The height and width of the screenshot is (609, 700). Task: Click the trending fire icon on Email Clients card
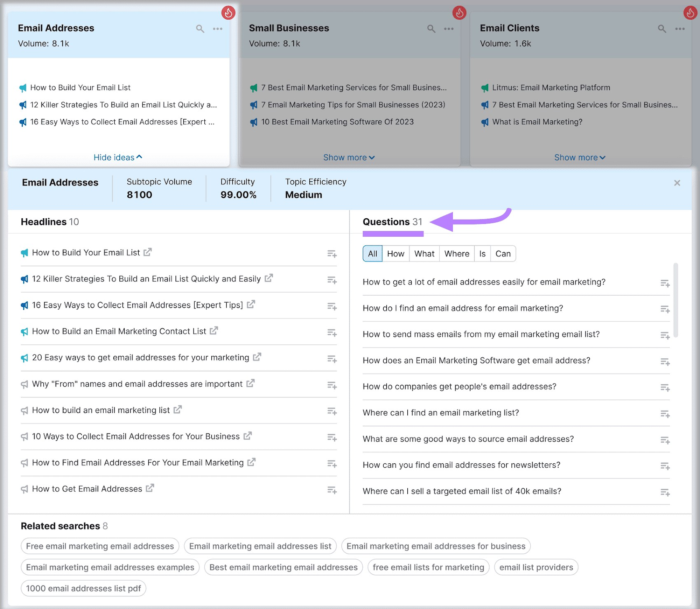coord(690,13)
